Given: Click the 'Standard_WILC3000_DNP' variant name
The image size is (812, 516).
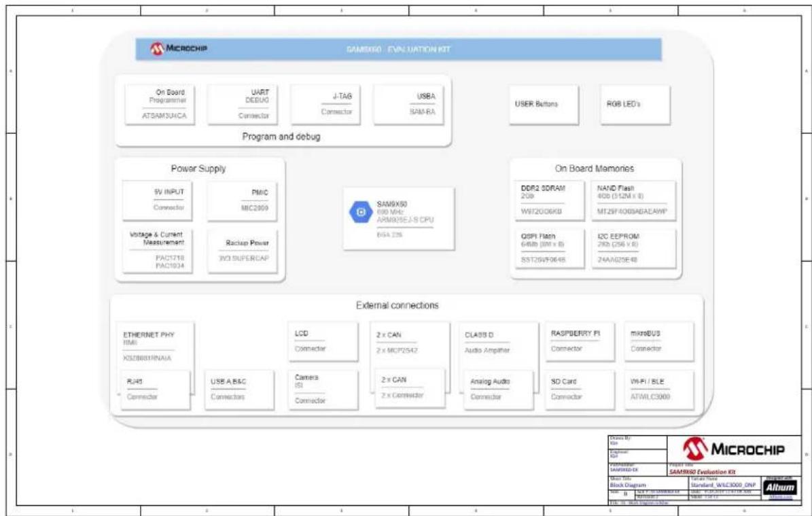Looking at the screenshot, I should 723,485.
